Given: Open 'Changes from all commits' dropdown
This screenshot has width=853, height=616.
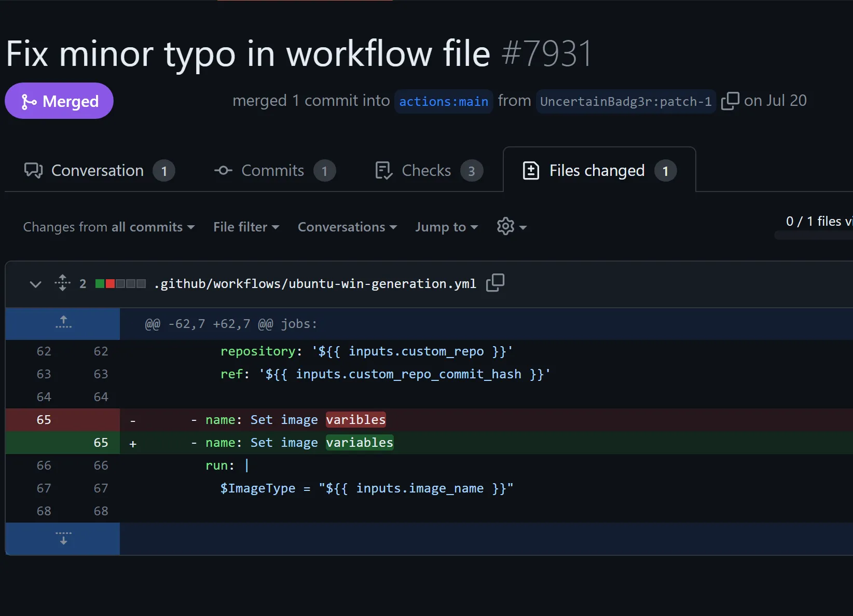Looking at the screenshot, I should [x=109, y=227].
